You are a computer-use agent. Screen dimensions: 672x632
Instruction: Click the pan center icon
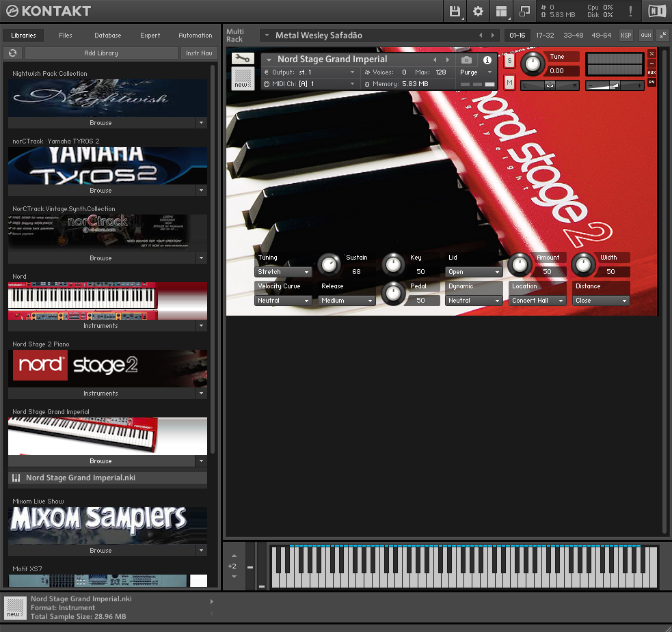(x=550, y=85)
